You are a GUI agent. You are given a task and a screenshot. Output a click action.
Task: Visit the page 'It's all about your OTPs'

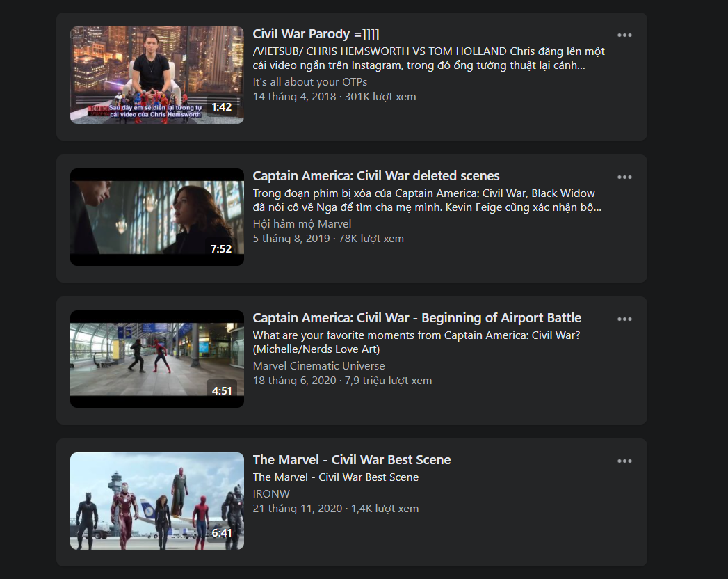point(309,82)
